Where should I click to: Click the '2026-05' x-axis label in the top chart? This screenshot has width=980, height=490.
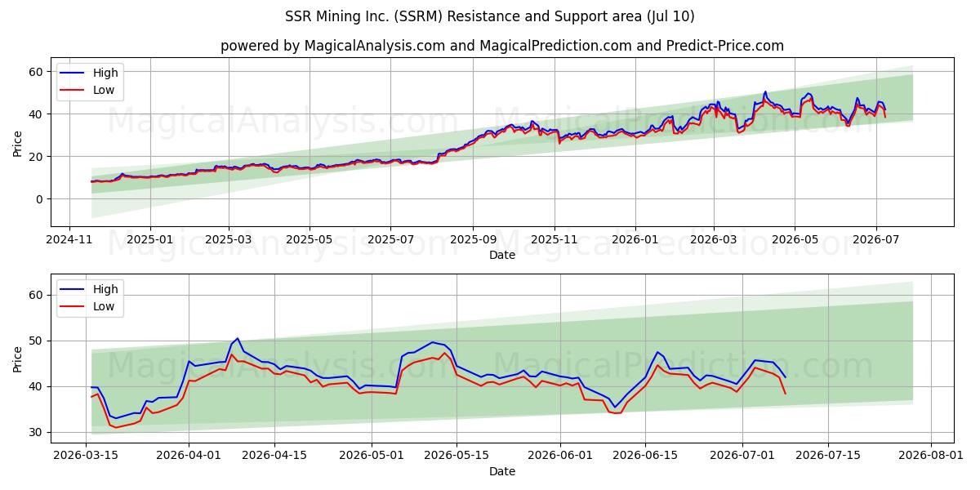coord(795,240)
